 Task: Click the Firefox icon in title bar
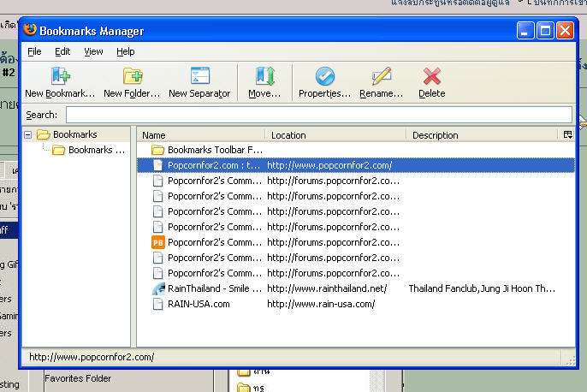(x=30, y=30)
